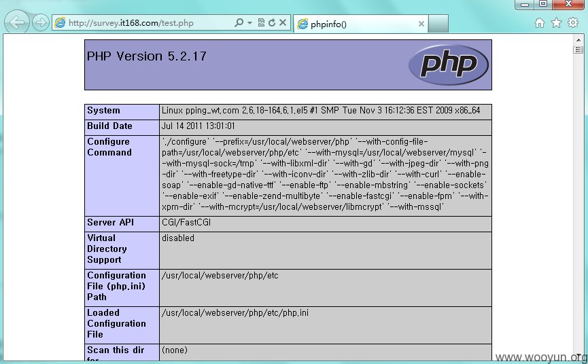Open the Home page icon

(540, 23)
